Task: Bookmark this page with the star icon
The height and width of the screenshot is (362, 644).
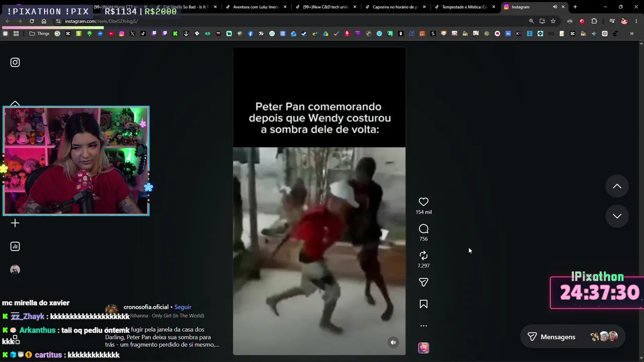Action: point(553,21)
